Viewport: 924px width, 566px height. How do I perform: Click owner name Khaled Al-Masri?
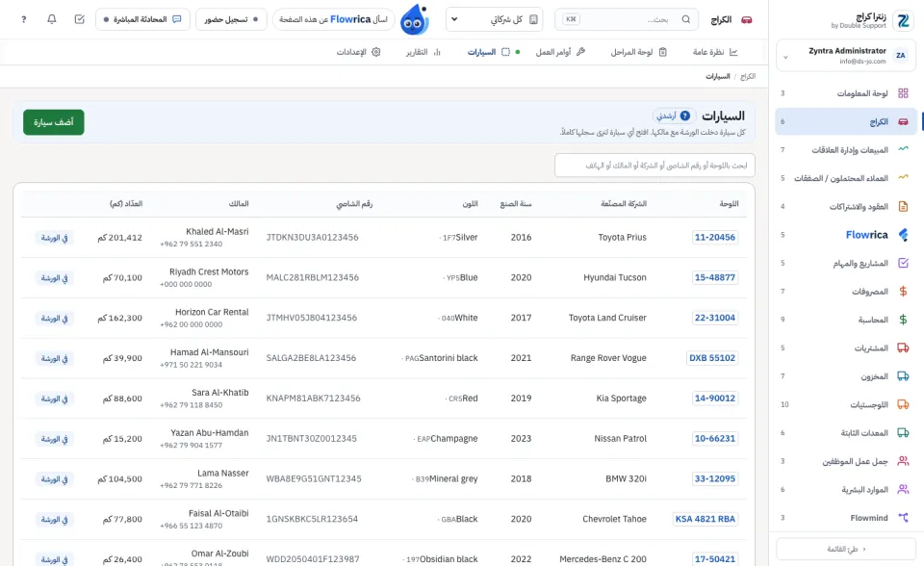(x=218, y=232)
